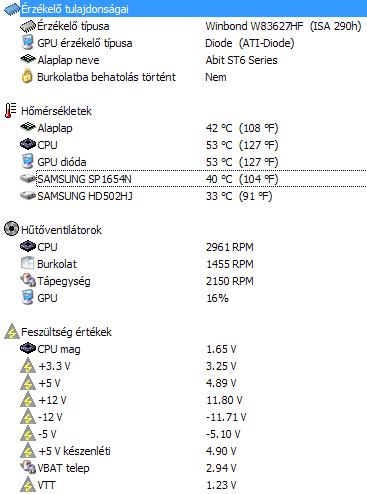This screenshot has height=494, width=367.
Task: Click the monitor icon beside GPU dióda
Action: 27,162
